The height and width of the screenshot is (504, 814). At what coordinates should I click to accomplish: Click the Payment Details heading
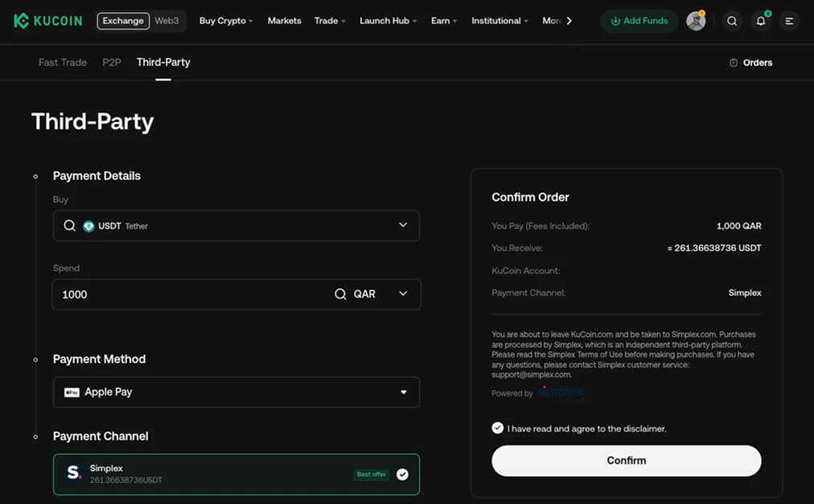tap(97, 176)
